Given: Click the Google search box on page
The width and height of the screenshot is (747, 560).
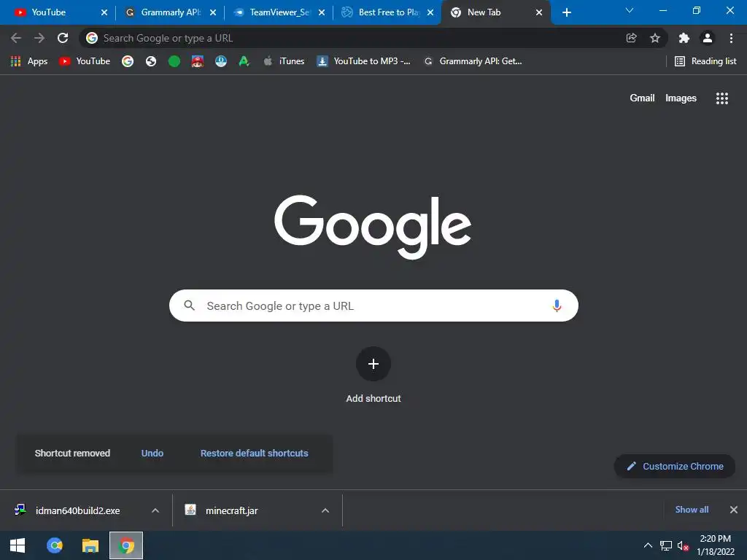Looking at the screenshot, I should pyautogui.click(x=374, y=306).
